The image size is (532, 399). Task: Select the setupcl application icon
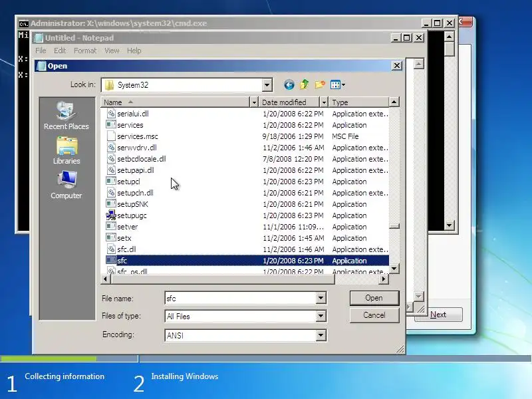111,181
